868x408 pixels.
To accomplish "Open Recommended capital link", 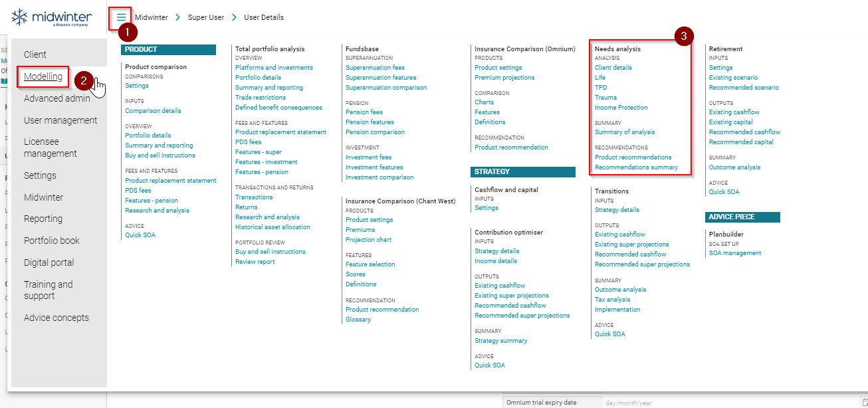I will (x=742, y=142).
